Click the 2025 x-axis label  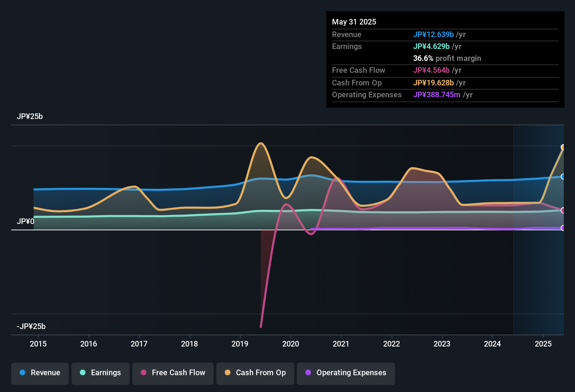pos(543,344)
